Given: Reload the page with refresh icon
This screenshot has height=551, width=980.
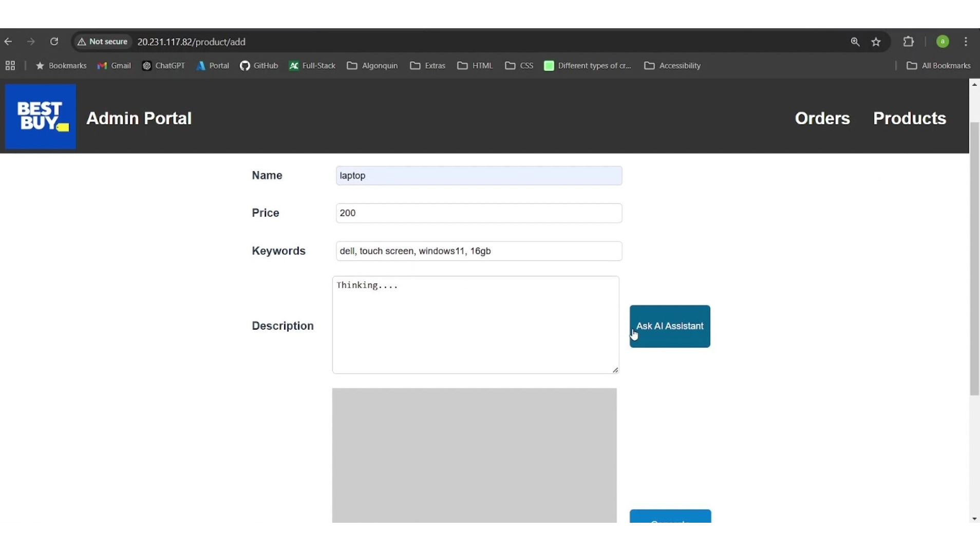Looking at the screenshot, I should tap(54, 42).
